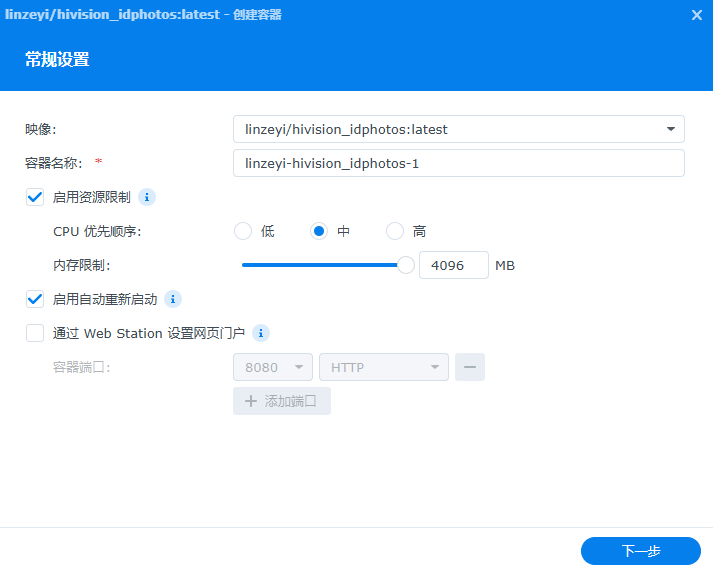Click the 内存限制 slider track

click(x=320, y=265)
